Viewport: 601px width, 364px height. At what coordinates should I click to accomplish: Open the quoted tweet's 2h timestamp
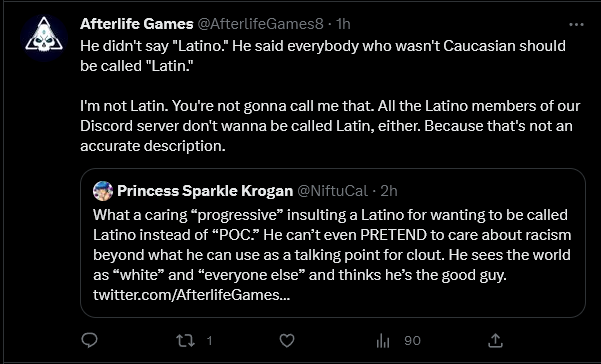pyautogui.click(x=389, y=190)
